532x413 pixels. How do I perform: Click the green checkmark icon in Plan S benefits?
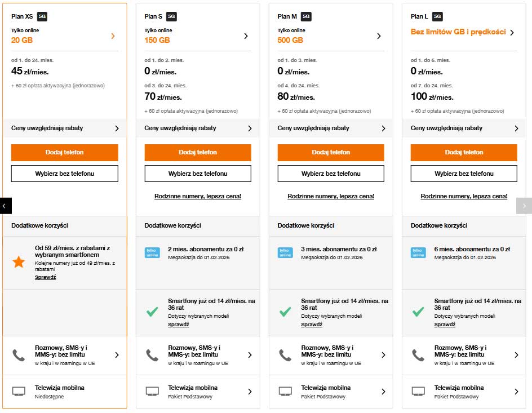152,311
